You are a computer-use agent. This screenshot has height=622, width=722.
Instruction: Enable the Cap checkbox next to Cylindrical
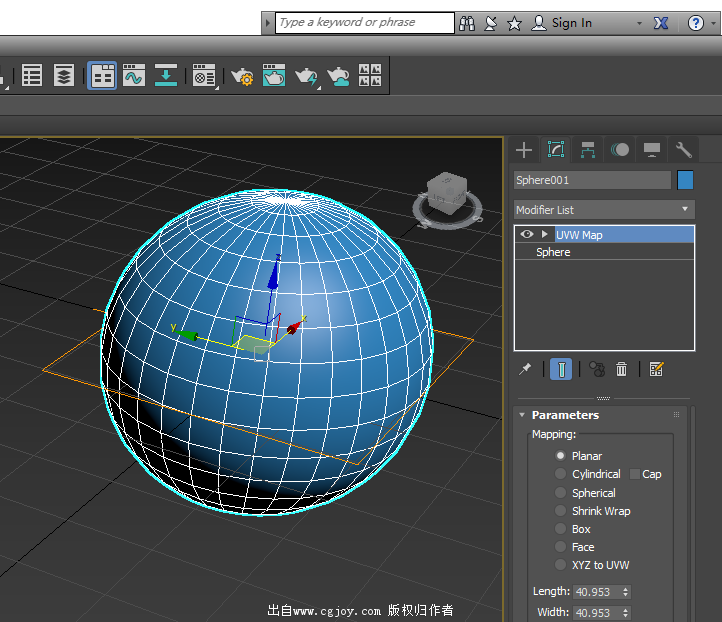click(x=635, y=474)
